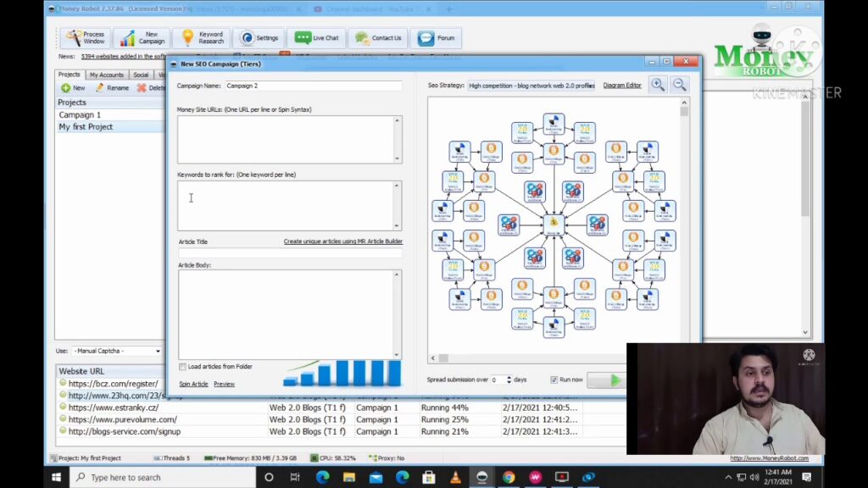Open volume control in system tray
Screen dimensions: 868x488
coord(754,477)
